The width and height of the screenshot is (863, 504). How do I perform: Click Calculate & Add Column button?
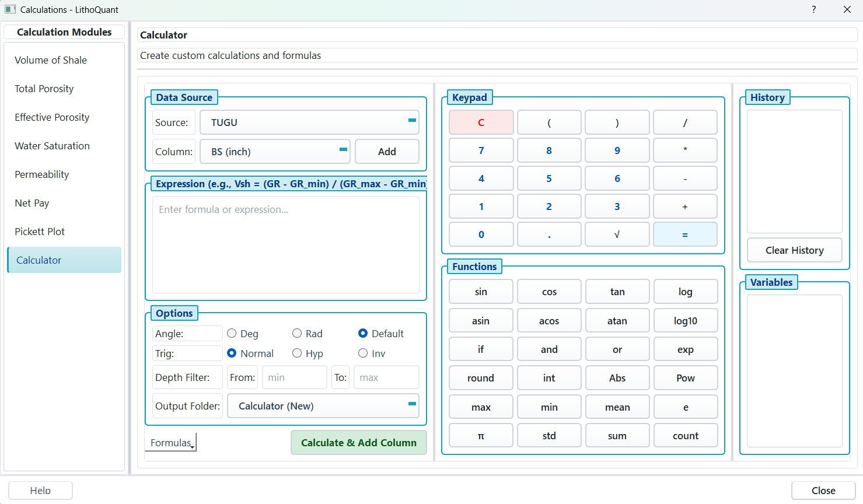click(358, 443)
